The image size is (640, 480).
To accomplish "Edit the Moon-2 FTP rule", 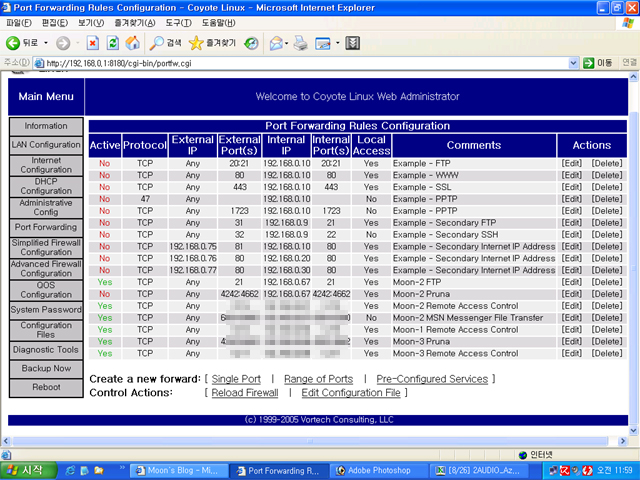I will click(571, 282).
